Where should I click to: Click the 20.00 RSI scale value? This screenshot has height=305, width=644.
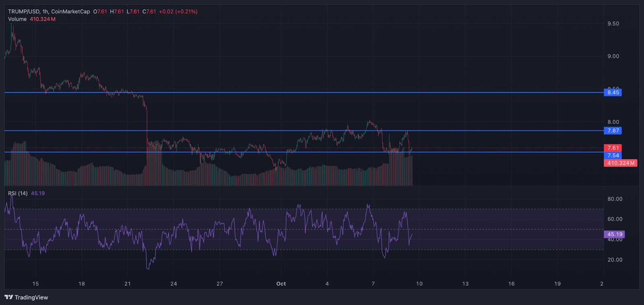[615, 260]
